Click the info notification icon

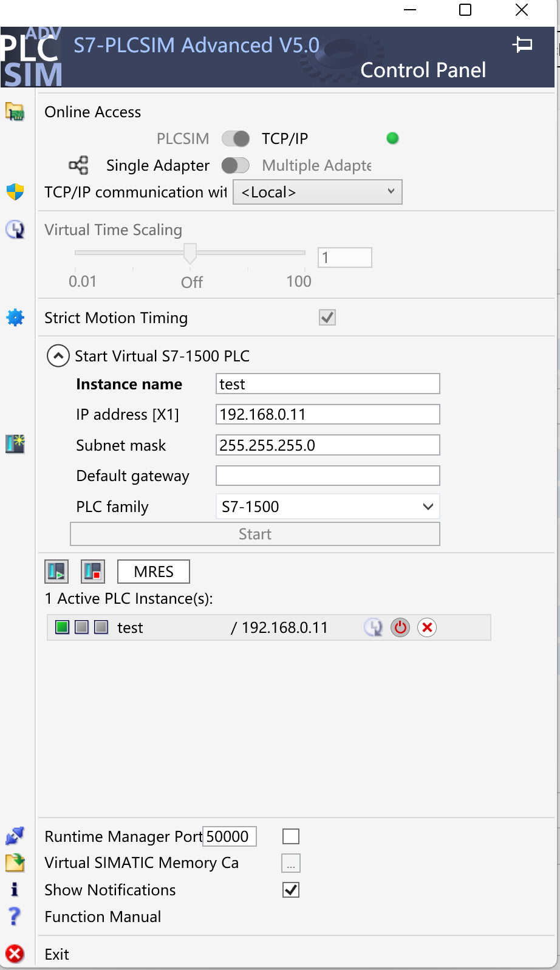(x=15, y=889)
